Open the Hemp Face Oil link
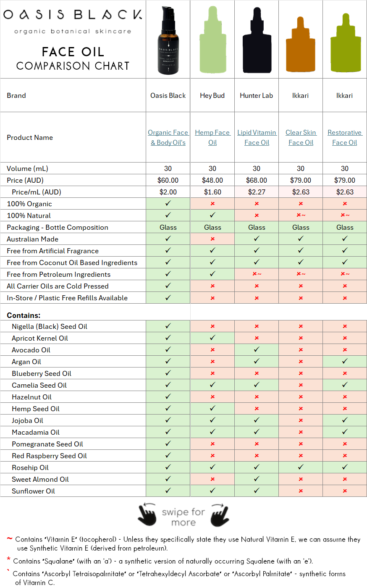The image size is (367, 588). point(212,137)
